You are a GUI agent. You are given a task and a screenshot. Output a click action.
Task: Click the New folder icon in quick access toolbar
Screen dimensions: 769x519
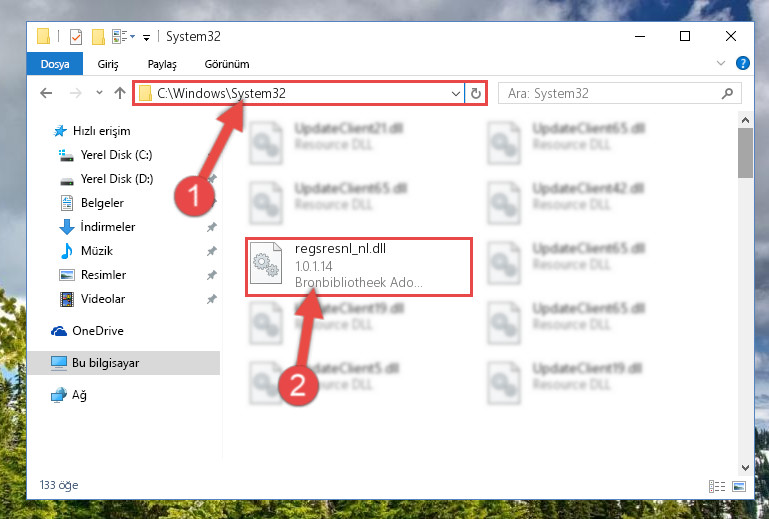coord(99,37)
